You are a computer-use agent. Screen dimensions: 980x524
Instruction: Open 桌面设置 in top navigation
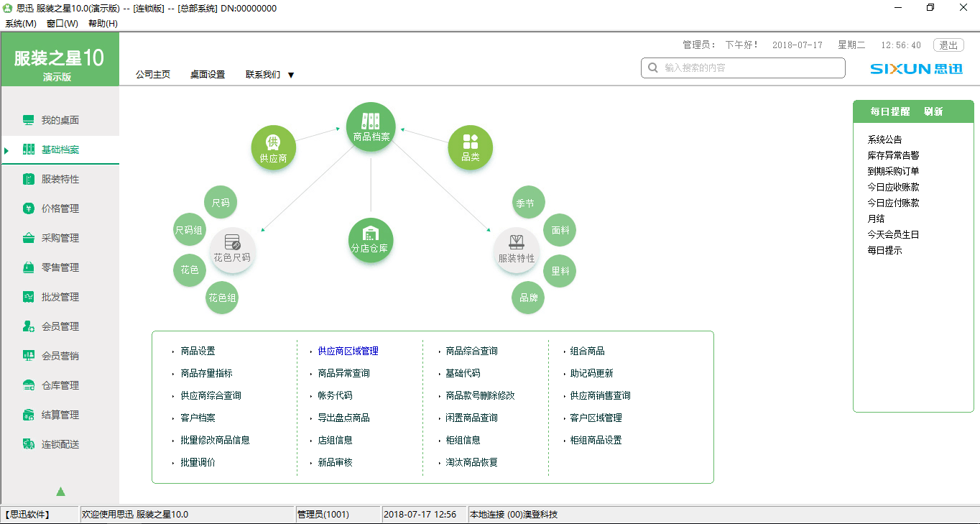[208, 74]
